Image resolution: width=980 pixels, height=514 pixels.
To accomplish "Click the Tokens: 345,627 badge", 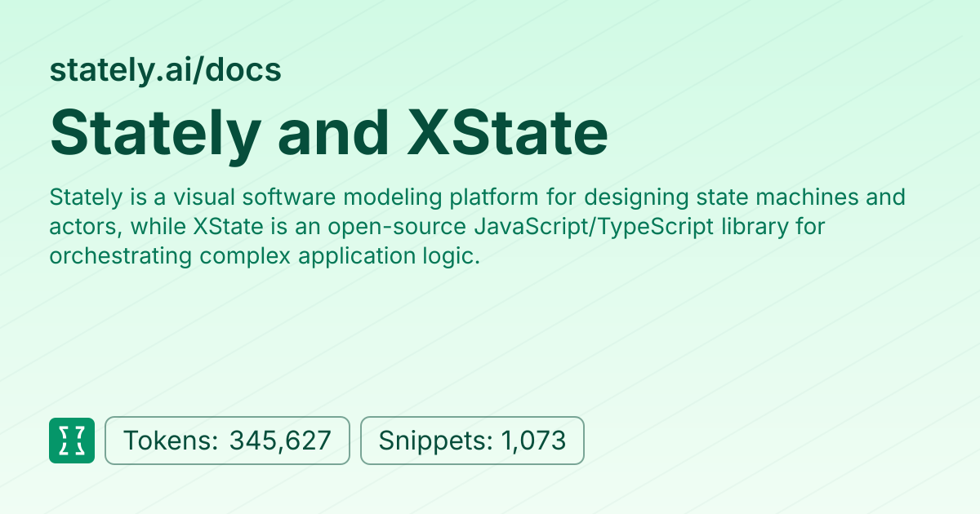I will pyautogui.click(x=227, y=441).
